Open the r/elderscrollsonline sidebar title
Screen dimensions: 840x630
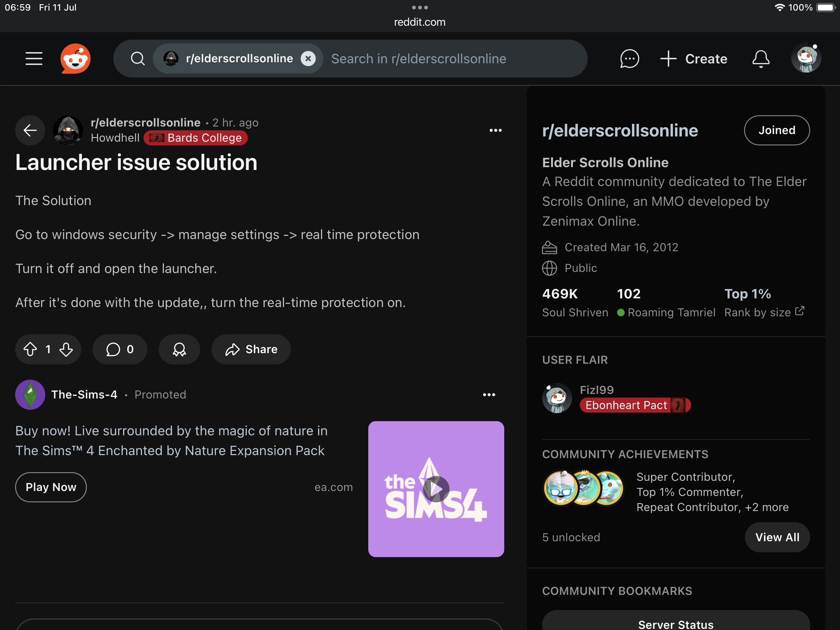tap(620, 130)
